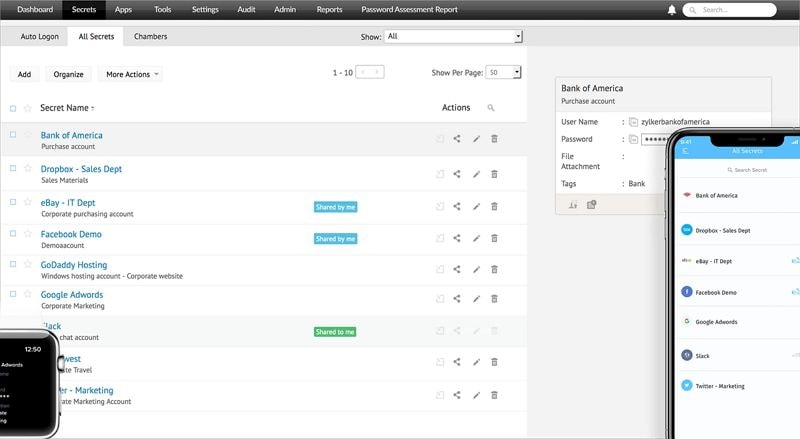Edit the Bank of America secret
The width and height of the screenshot is (800, 439).
(476, 139)
